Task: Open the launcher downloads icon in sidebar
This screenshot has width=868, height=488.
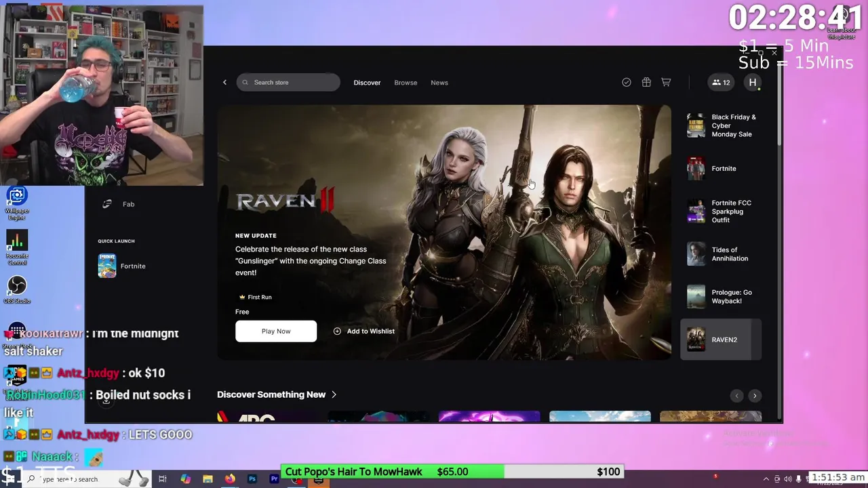Action: 106,401
